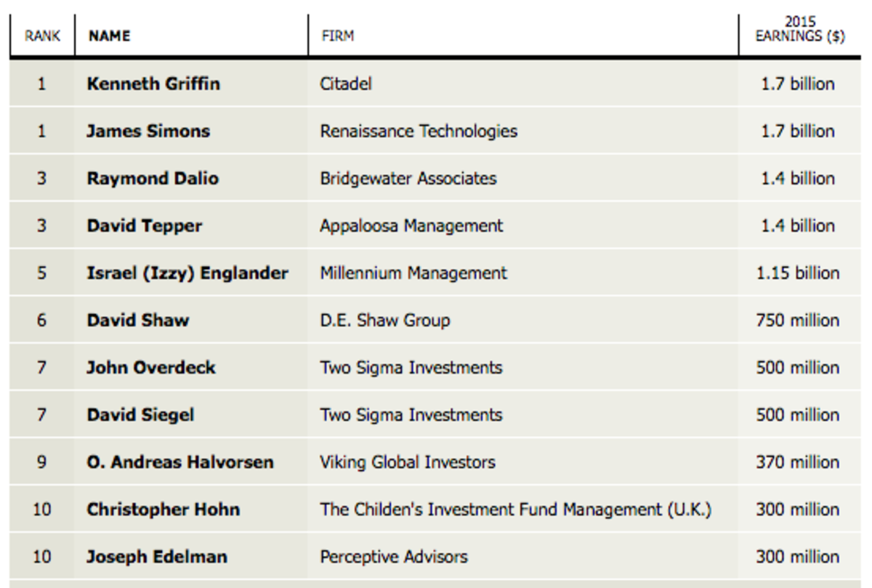872x588 pixels.
Task: Select Israel (Izzy) Englander name
Action: point(187,273)
